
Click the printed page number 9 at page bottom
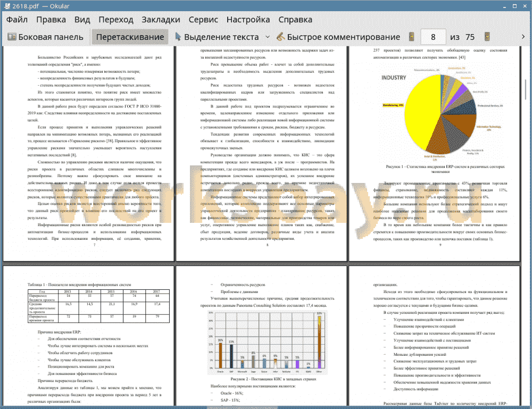440,245
